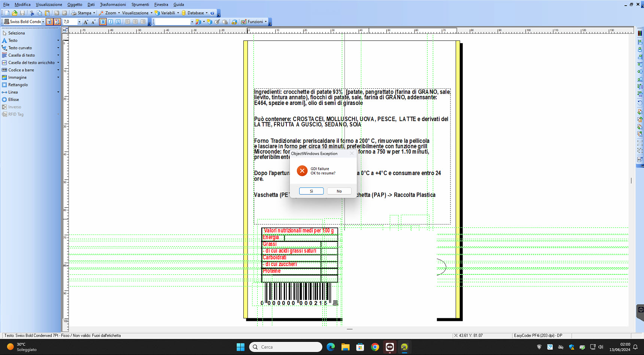
Task: Copy the selected object
Action: pos(40,13)
